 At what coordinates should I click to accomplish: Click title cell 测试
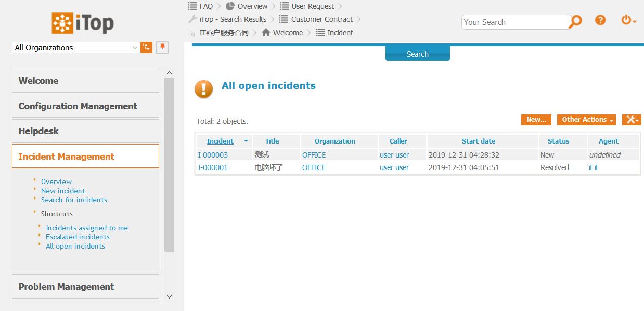click(x=262, y=155)
